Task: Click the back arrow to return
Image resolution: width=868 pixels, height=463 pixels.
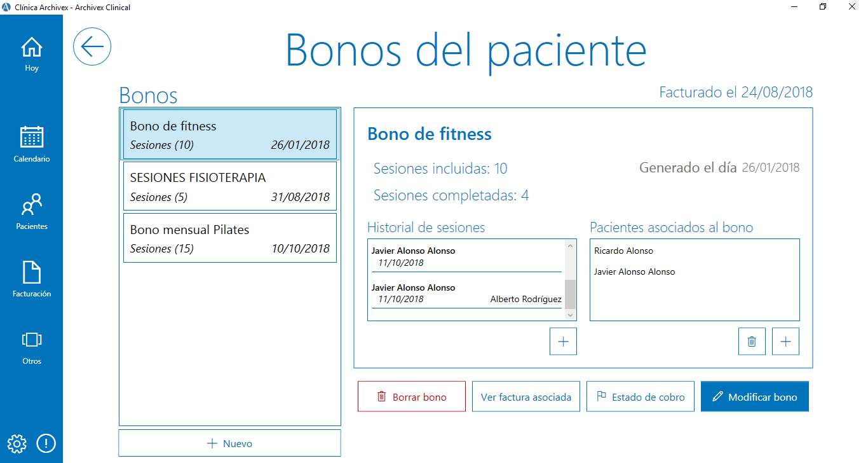Action: point(92,46)
